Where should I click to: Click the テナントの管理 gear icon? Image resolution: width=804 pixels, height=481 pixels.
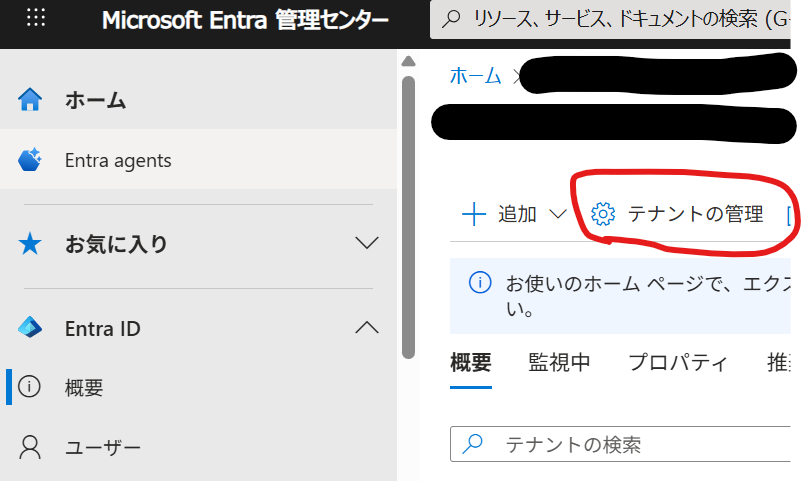[602, 214]
